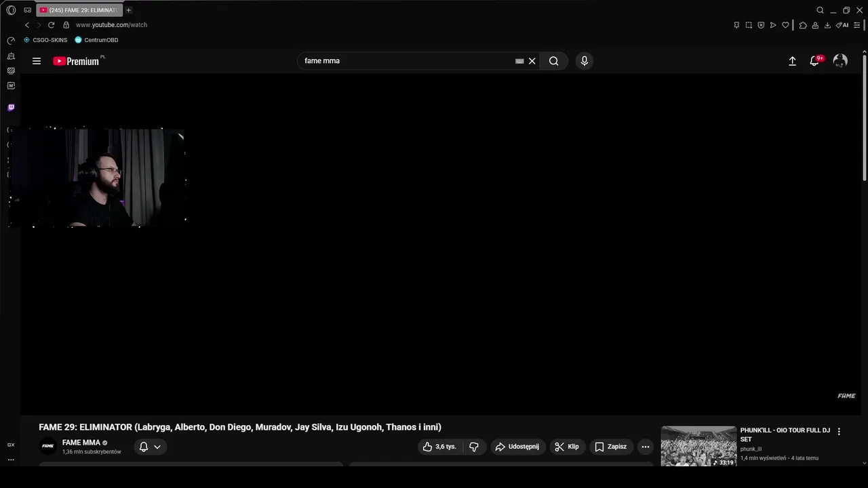
Task: Open the sidebar three-dots settings
Action: click(x=11, y=460)
